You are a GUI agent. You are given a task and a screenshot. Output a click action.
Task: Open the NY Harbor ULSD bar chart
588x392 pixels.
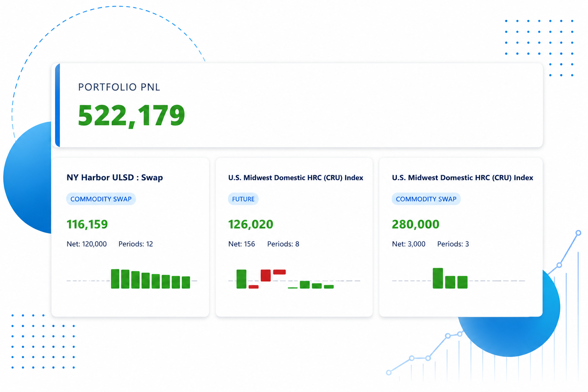point(132,279)
